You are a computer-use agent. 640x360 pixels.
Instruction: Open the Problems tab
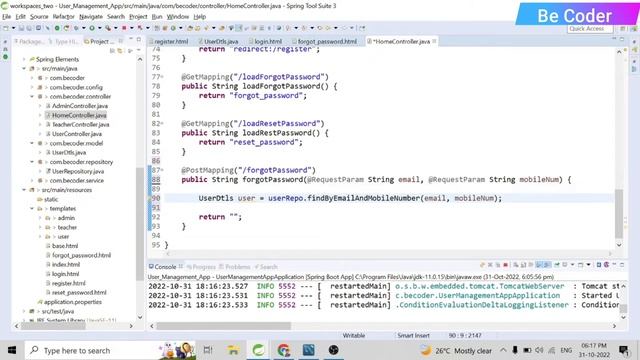(x=235, y=267)
